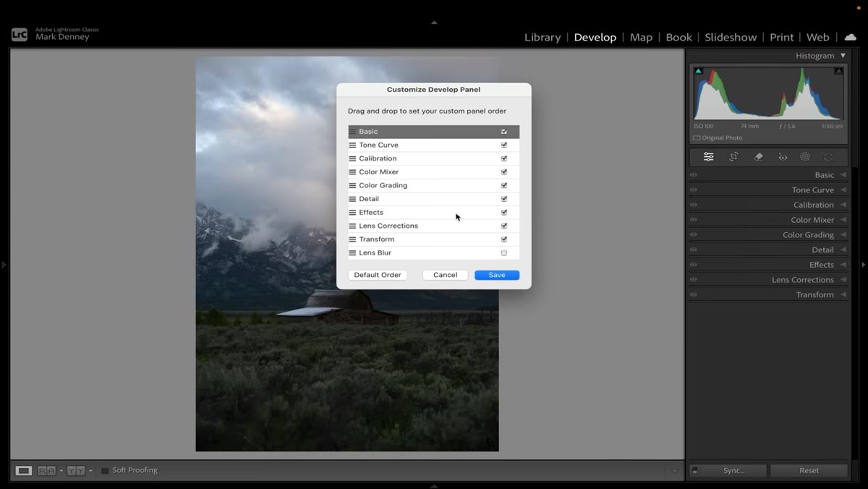Open the Masking tool icon
The width and height of the screenshot is (868, 489).
(805, 157)
